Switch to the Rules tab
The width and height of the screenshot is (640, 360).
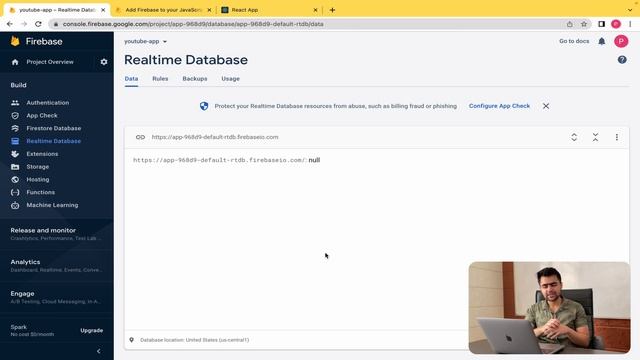pyautogui.click(x=160, y=79)
